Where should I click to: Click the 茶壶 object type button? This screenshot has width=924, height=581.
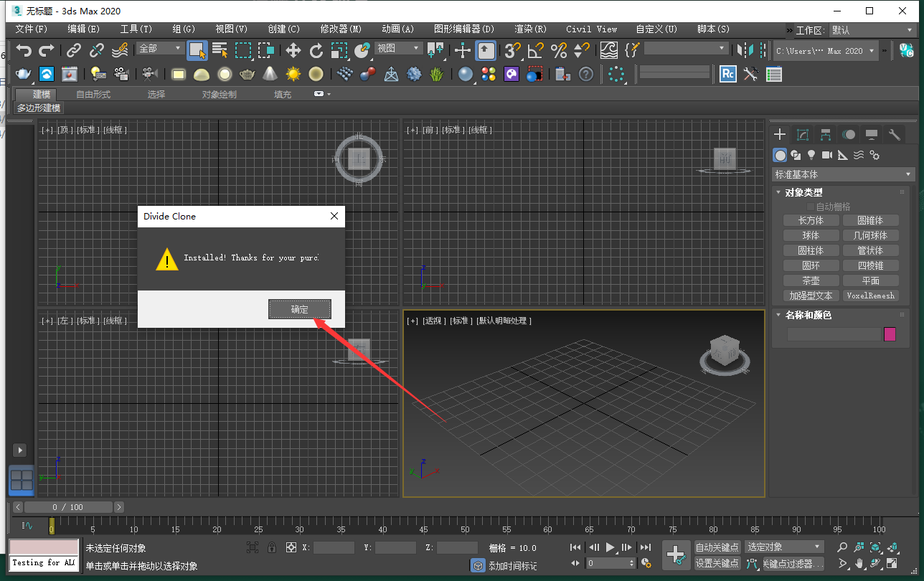pyautogui.click(x=811, y=280)
